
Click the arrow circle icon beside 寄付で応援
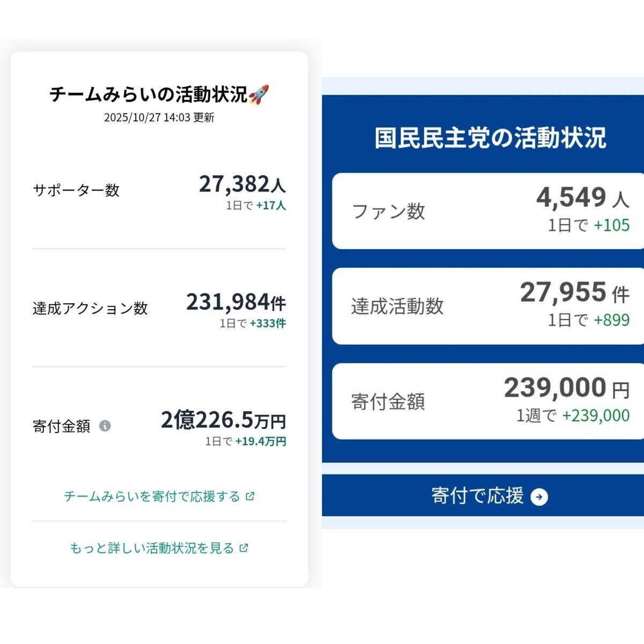[x=539, y=497]
